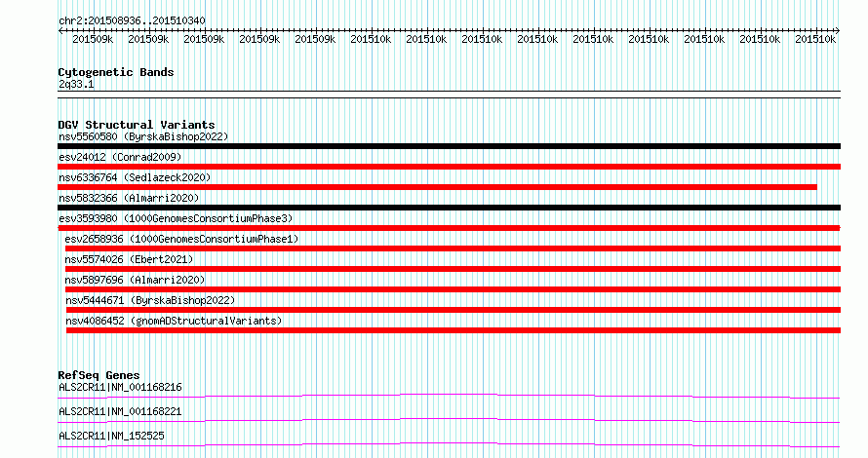The image size is (868, 458).
Task: Select nsv6336764 (Sedlazeck2020) label
Action: 135,177
